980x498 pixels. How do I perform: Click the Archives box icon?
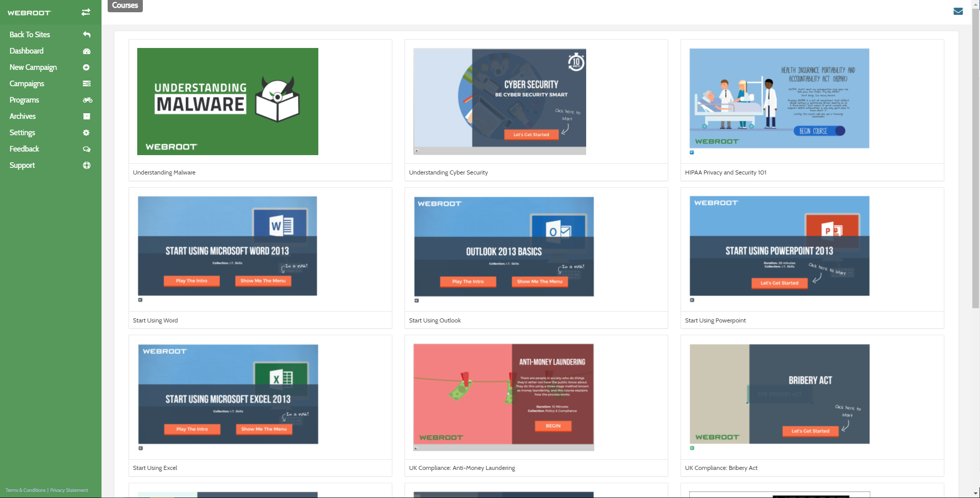pyautogui.click(x=87, y=116)
